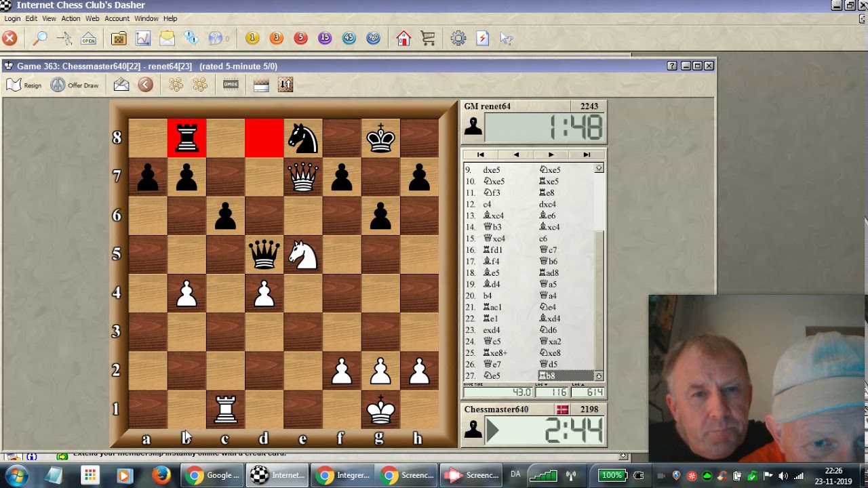Viewport: 868px width, 488px height.
Task: Click the move list scroll down arrow
Action: pos(599,375)
